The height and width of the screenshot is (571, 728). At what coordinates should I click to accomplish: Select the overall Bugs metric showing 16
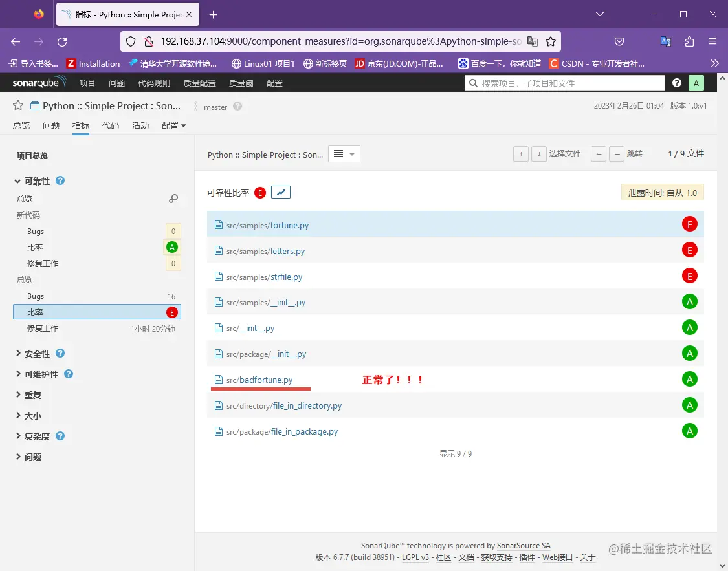(97, 296)
